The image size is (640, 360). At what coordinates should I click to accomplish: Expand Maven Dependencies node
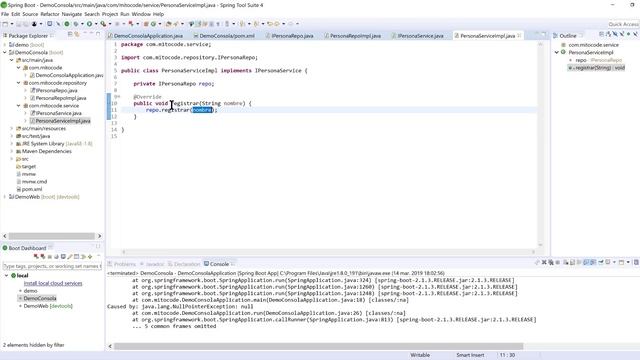point(11,151)
